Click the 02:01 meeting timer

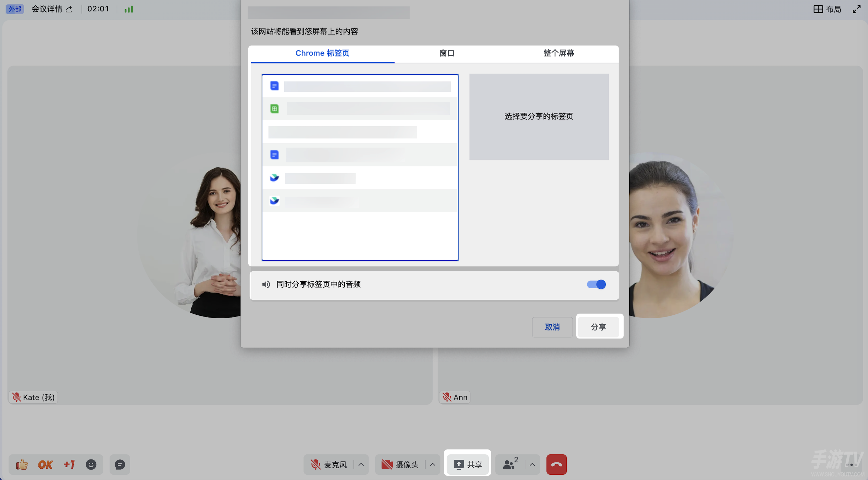(98, 9)
